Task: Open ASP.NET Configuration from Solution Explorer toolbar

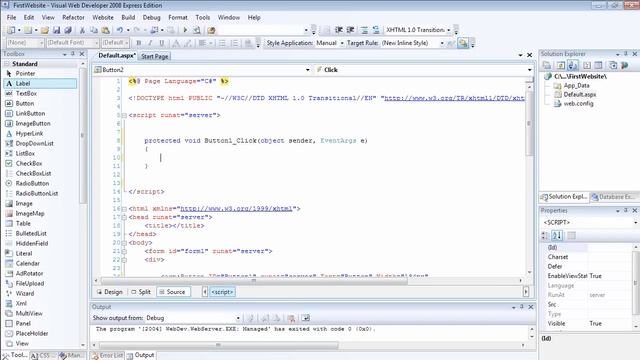Action: click(624, 65)
